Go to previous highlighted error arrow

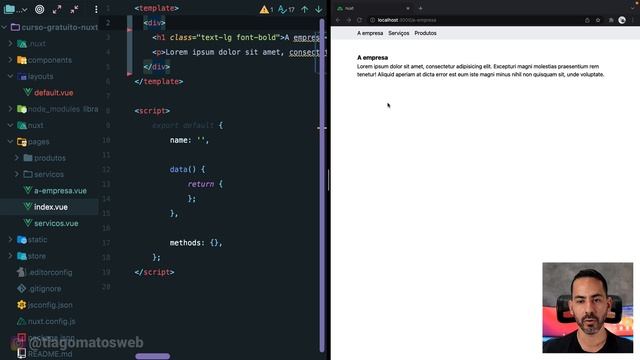pyautogui.click(x=304, y=9)
